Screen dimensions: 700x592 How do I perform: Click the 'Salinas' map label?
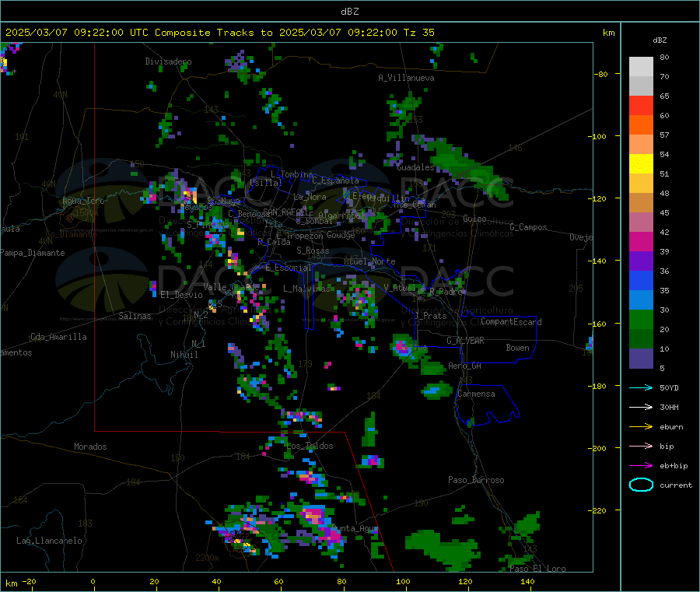pos(135,316)
